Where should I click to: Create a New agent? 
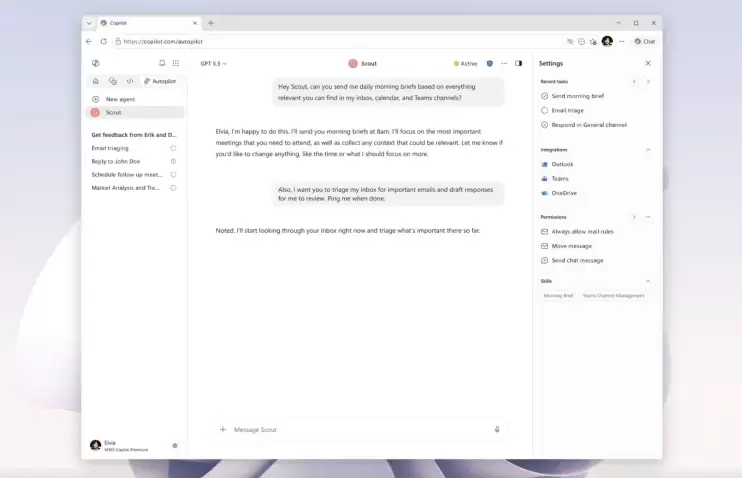(x=114, y=99)
